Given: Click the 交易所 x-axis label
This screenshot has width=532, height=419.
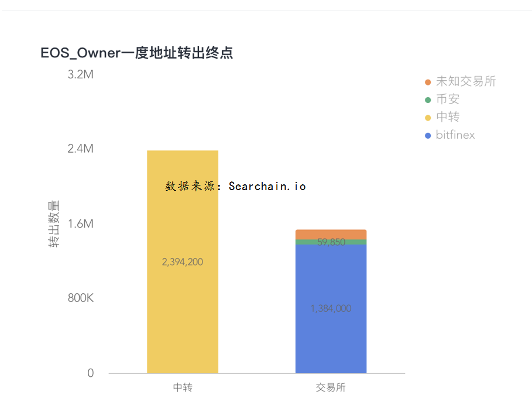Looking at the screenshot, I should [331, 387].
